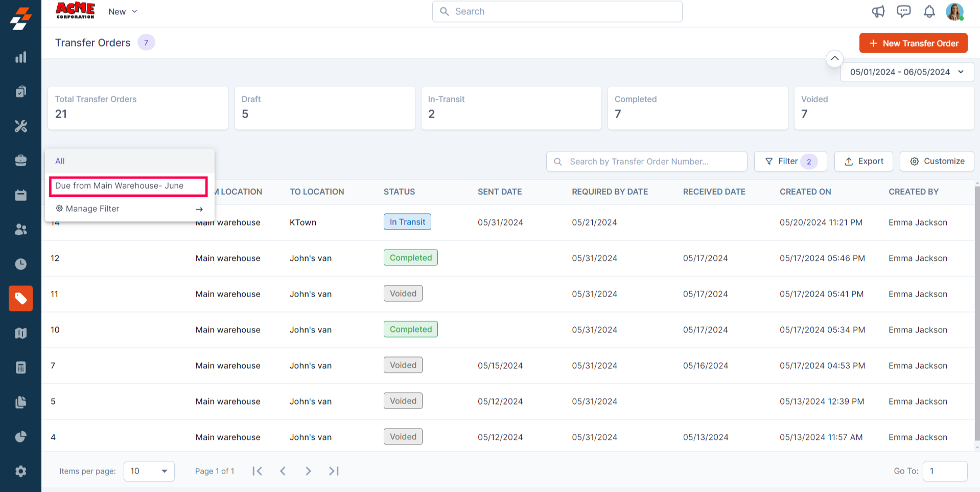Open the notifications bell icon
This screenshot has width=980, height=492.
point(929,11)
